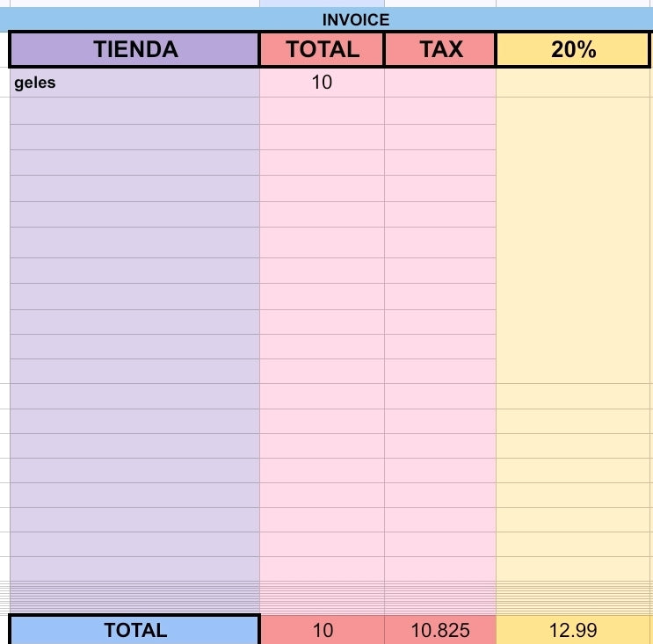Image resolution: width=653 pixels, height=644 pixels.
Task: Select the empty TAX cell in geles row
Action: pyautogui.click(x=440, y=83)
